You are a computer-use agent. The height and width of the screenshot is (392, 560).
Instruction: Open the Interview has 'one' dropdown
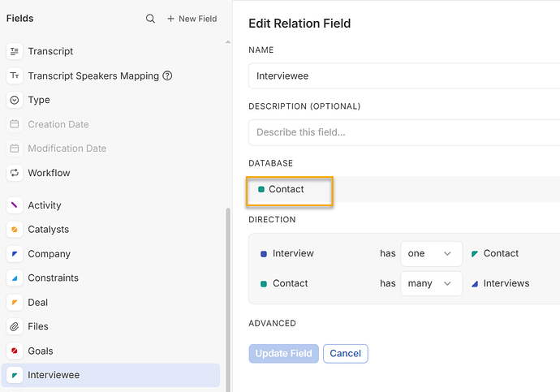[x=431, y=253]
